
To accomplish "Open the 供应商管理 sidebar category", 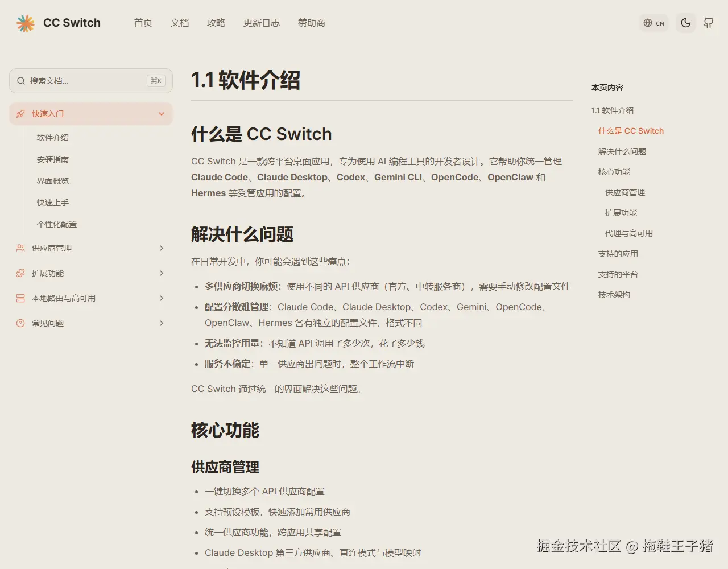I will (x=91, y=248).
